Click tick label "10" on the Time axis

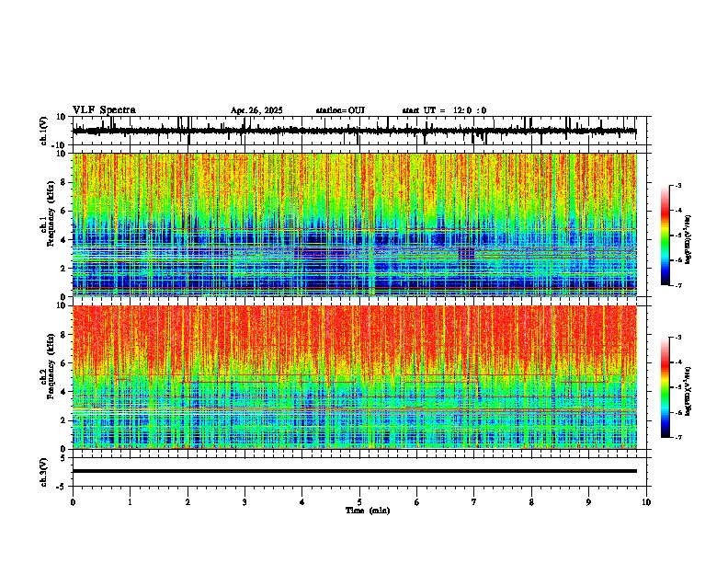click(646, 502)
